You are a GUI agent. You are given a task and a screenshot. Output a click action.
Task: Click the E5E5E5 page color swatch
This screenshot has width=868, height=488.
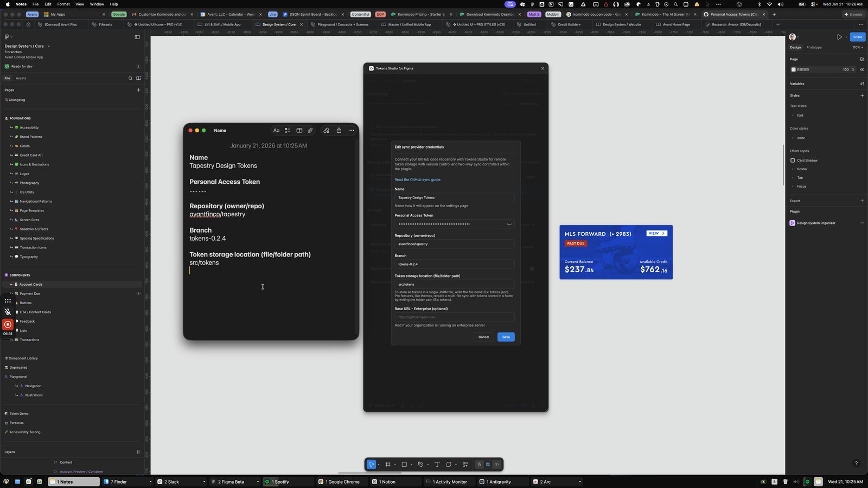point(793,69)
